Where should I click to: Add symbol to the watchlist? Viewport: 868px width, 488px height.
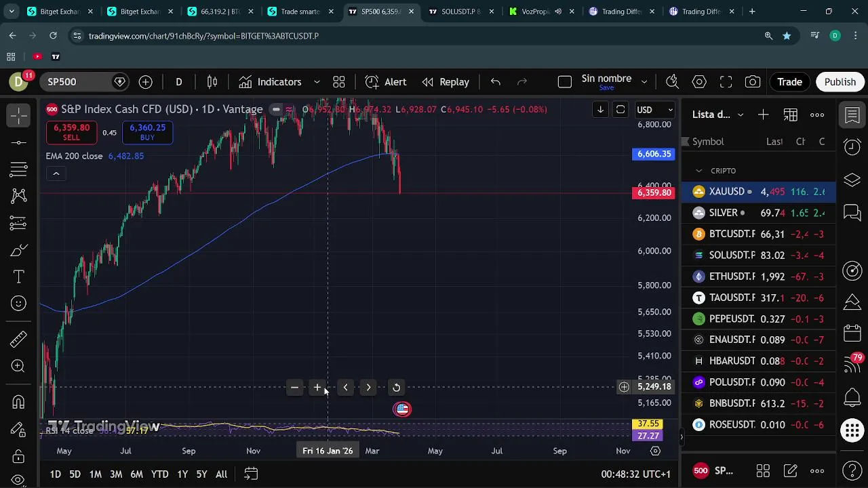point(764,115)
